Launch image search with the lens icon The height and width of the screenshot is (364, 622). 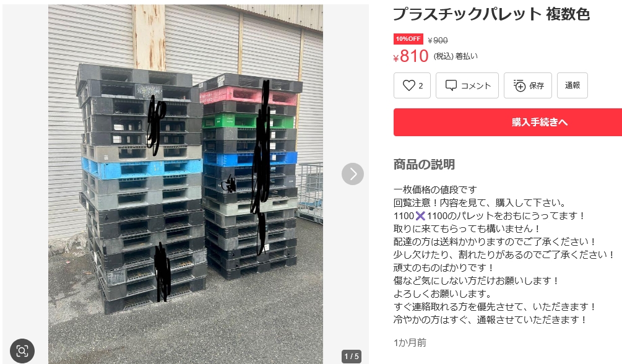point(22,350)
